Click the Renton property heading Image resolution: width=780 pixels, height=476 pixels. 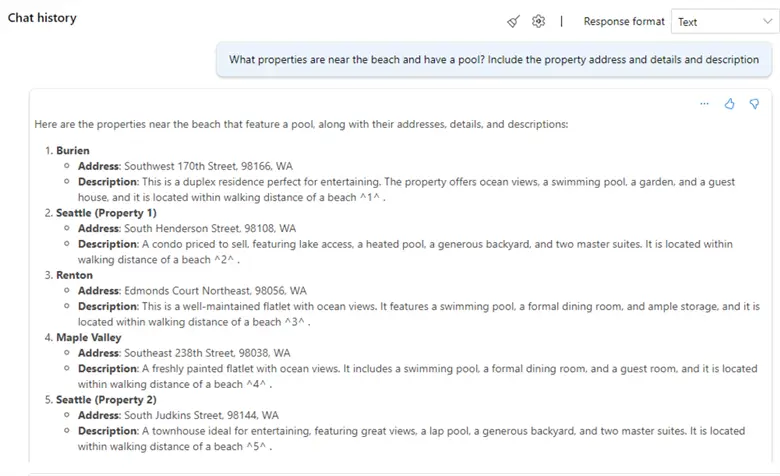click(x=74, y=275)
